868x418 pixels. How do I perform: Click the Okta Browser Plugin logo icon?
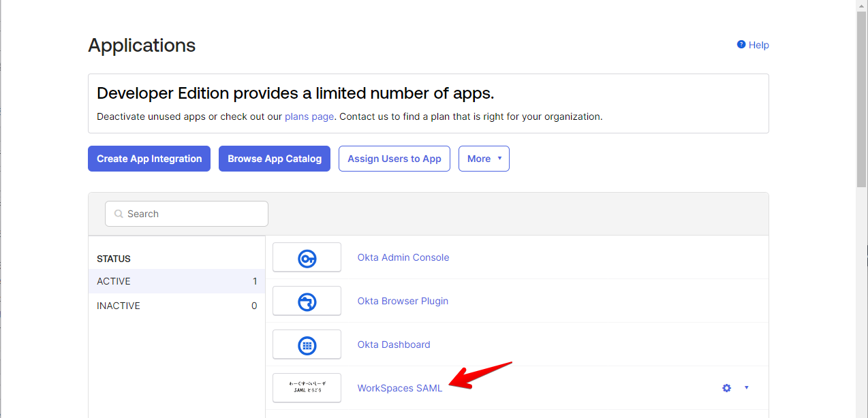[x=307, y=302]
